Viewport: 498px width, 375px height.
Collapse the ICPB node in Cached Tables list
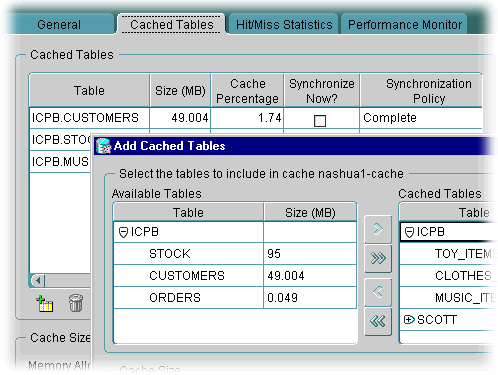point(409,232)
